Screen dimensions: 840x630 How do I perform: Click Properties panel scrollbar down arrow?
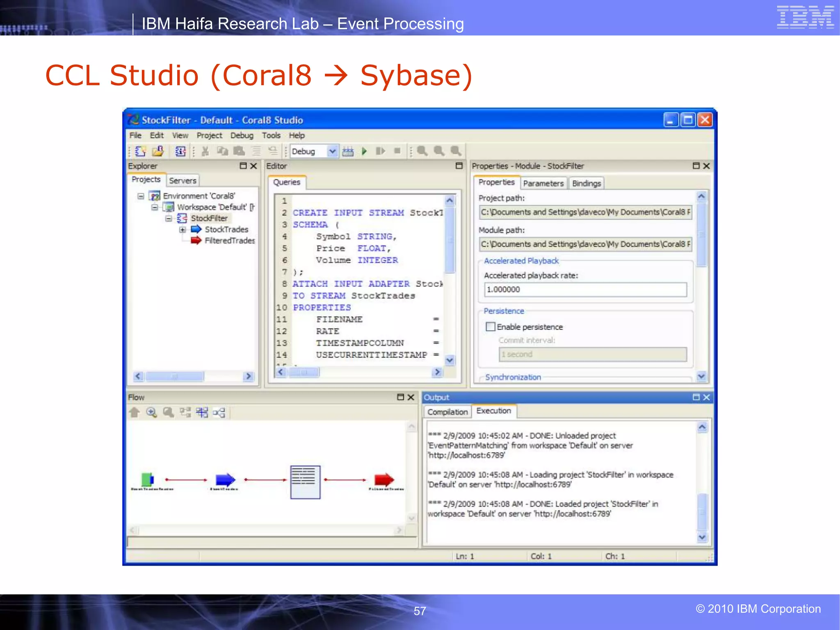pos(701,376)
